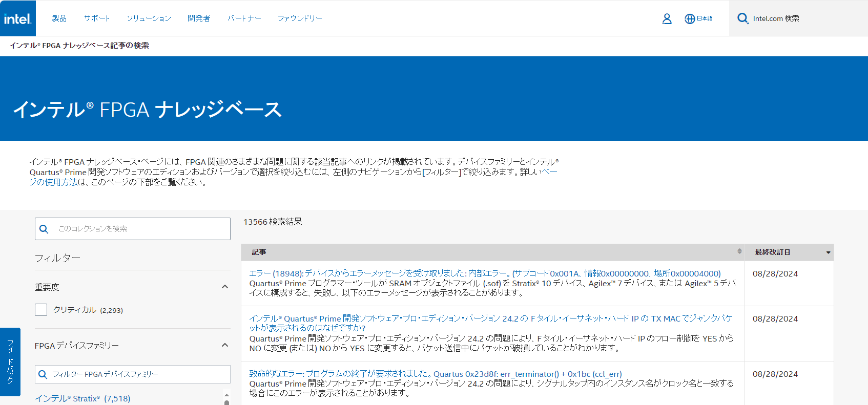Open the 開発者 menu

click(x=199, y=18)
